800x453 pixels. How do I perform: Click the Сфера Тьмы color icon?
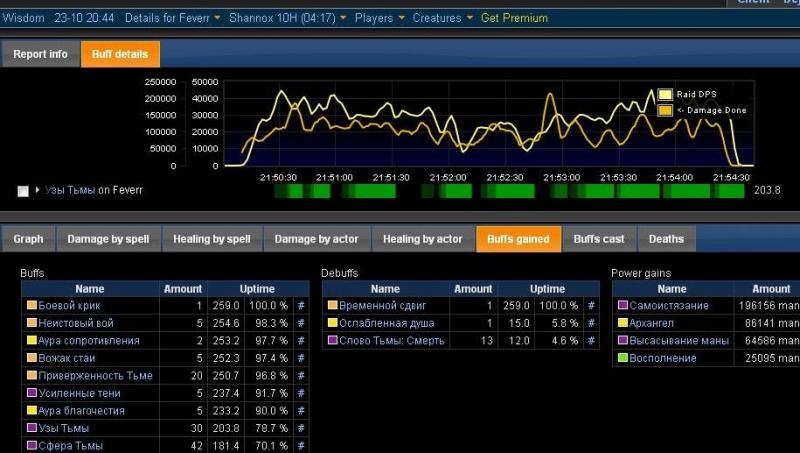tap(32, 445)
